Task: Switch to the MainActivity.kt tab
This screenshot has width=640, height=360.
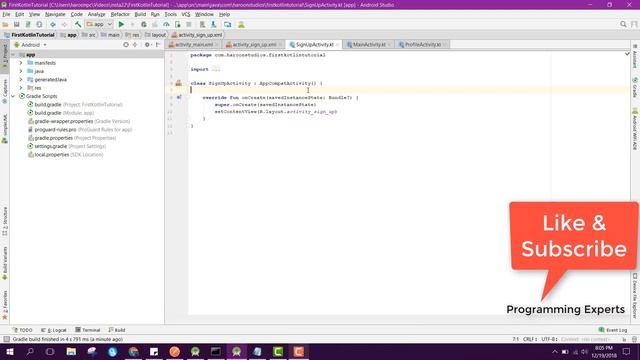Action: click(369, 44)
